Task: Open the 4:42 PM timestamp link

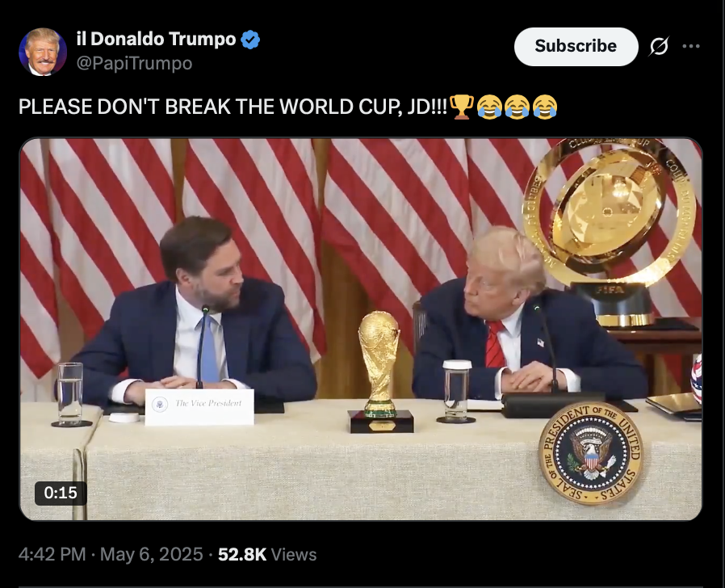Action: pyautogui.click(x=52, y=554)
